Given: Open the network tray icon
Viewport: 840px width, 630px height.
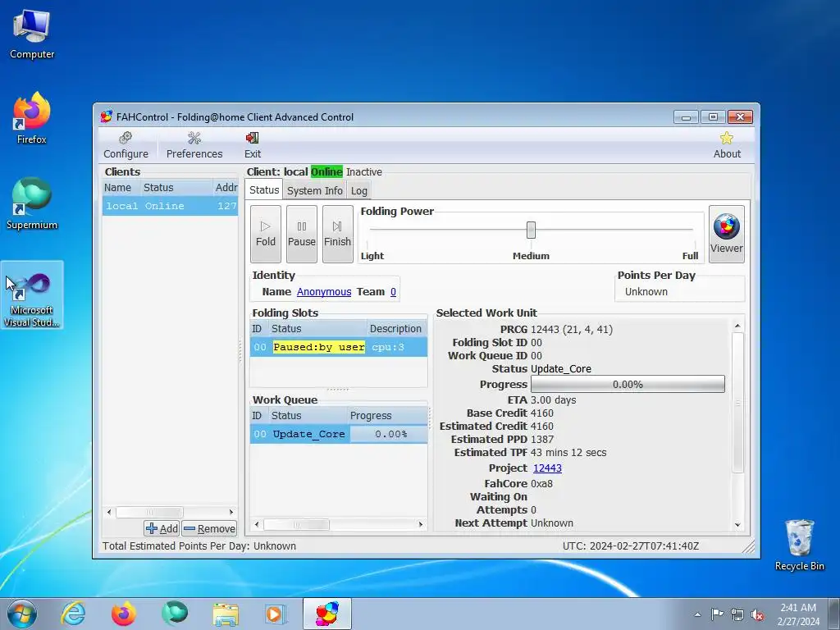Looking at the screenshot, I should 737,614.
